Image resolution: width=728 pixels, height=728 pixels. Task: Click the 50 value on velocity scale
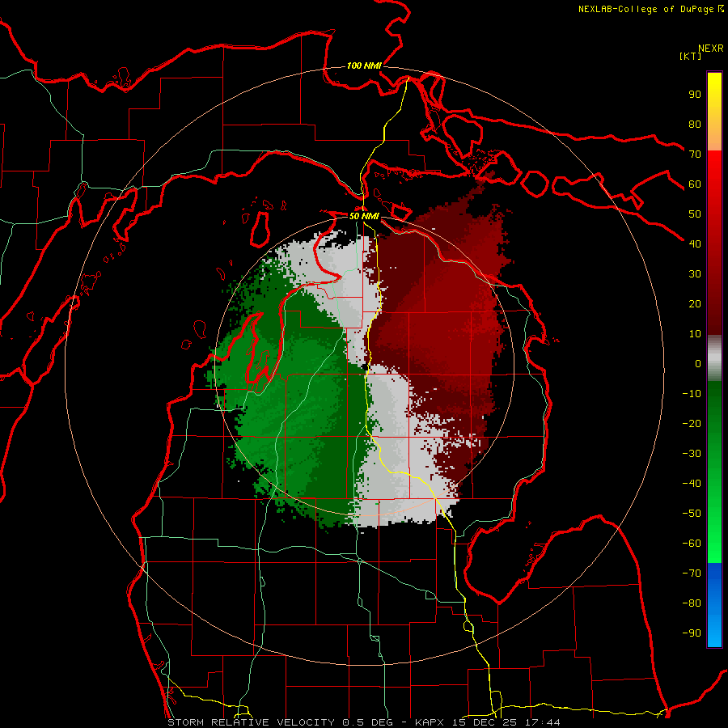click(695, 214)
